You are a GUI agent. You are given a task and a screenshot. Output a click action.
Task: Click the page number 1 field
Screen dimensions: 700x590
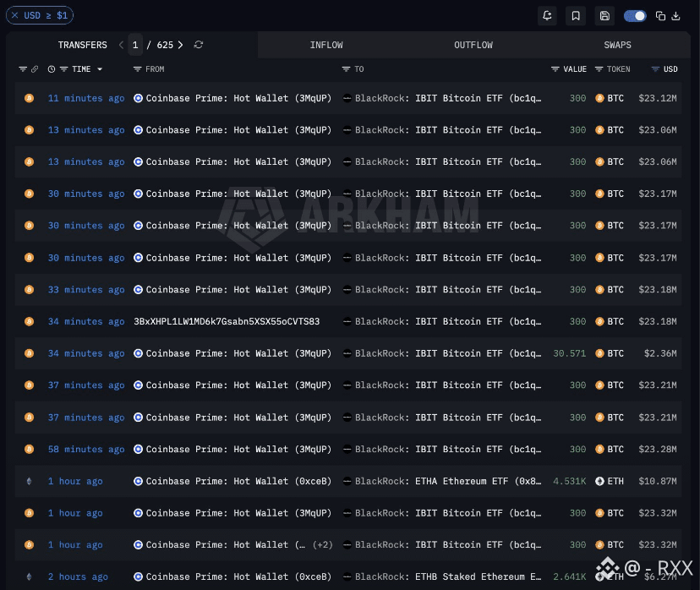tap(135, 45)
